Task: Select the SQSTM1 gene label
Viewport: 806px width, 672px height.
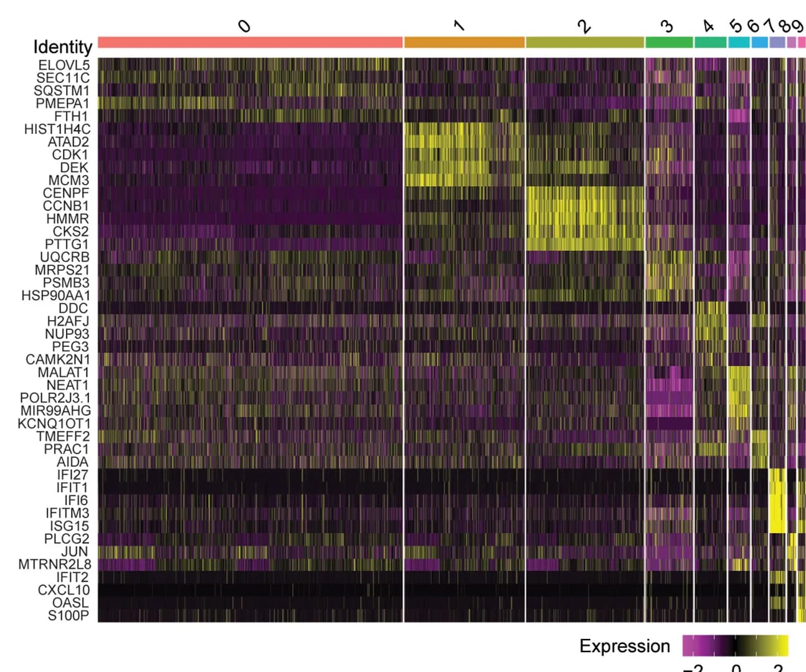Action: pos(62,90)
